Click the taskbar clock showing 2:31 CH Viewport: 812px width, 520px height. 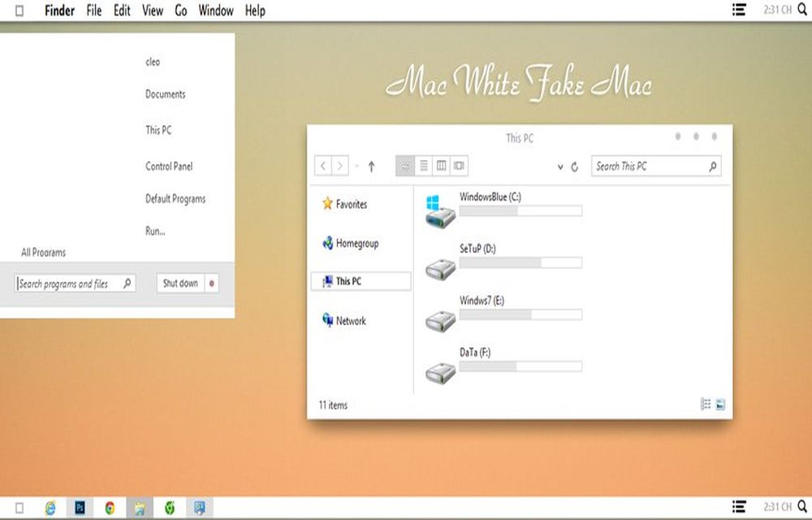(x=777, y=506)
